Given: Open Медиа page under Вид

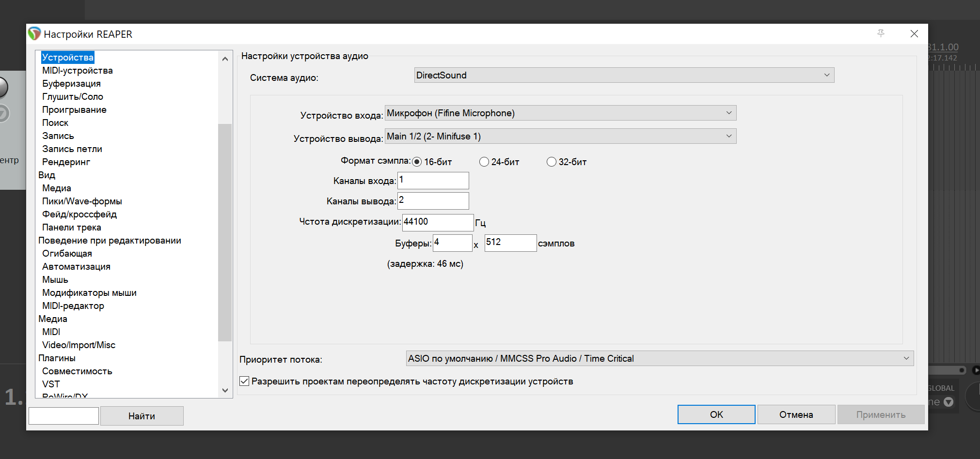Looking at the screenshot, I should click(x=57, y=188).
